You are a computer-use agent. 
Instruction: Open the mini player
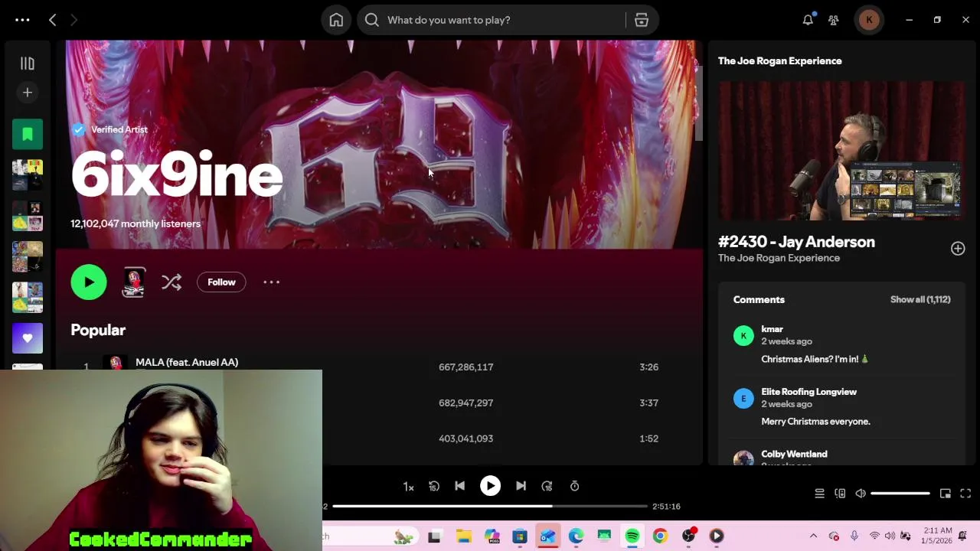[946, 494]
